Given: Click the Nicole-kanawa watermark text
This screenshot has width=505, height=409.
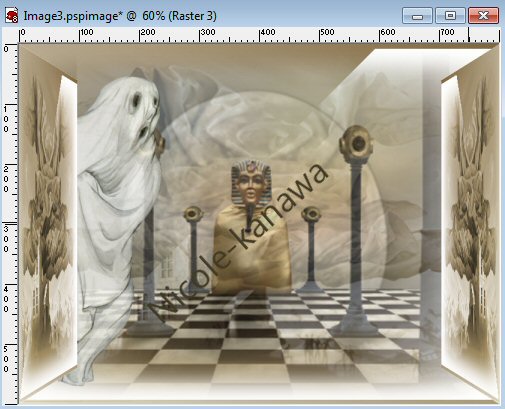Looking at the screenshot, I should pos(238,243).
